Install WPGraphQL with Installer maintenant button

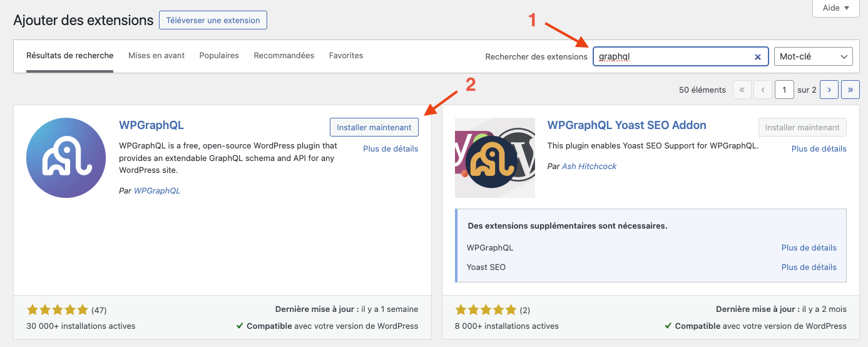(374, 127)
